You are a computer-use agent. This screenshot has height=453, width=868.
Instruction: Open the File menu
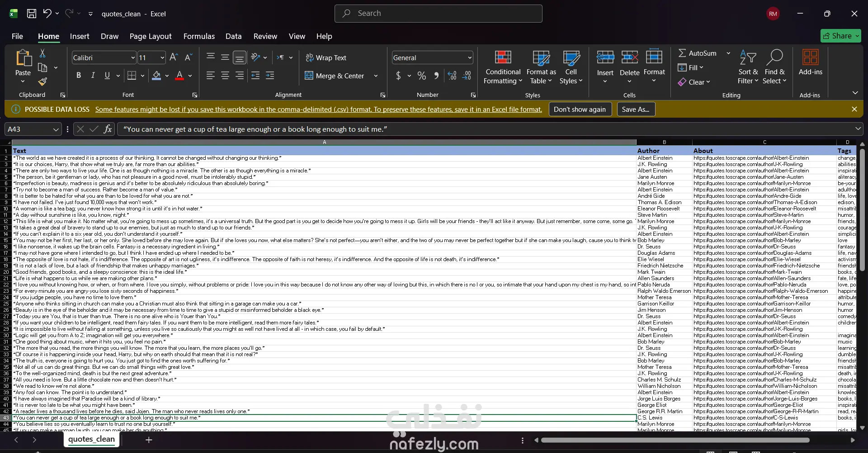pos(17,36)
